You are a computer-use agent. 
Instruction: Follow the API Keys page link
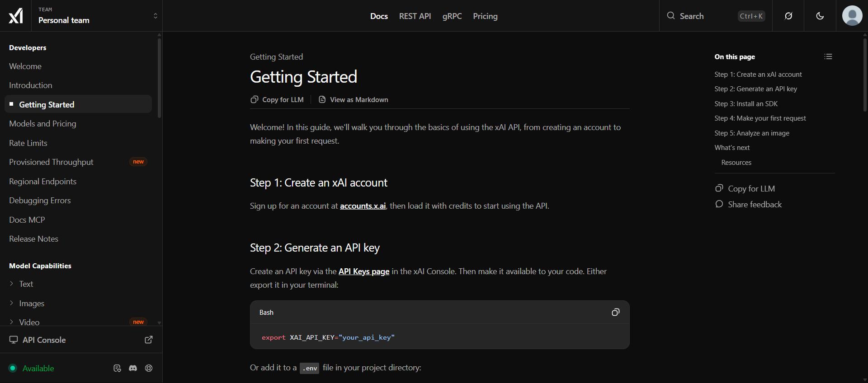[x=364, y=271]
